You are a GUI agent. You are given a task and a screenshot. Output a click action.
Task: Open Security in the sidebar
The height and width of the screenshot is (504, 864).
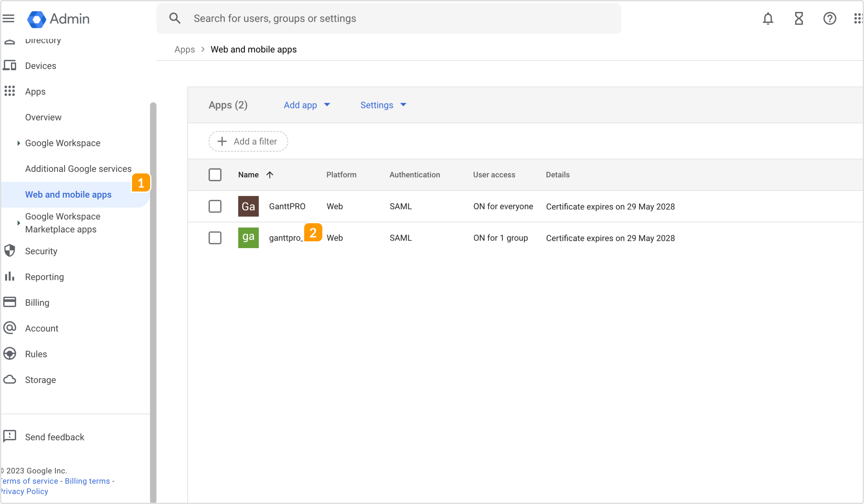[x=41, y=251]
